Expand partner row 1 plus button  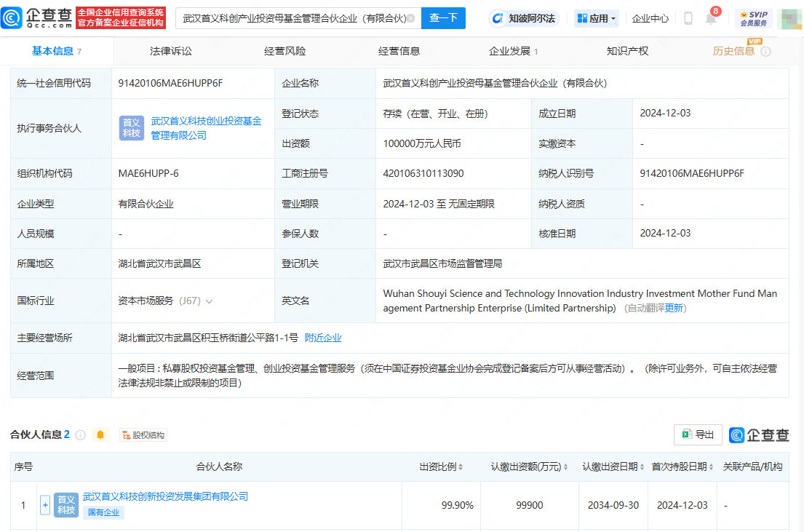[45, 505]
